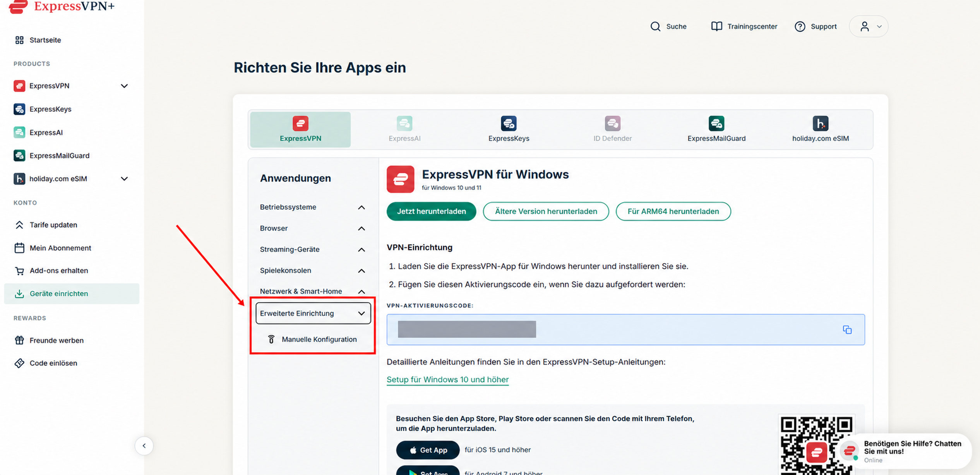Toggle the Erweiterte Einrichtung expander
The width and height of the screenshot is (980, 475).
click(313, 313)
